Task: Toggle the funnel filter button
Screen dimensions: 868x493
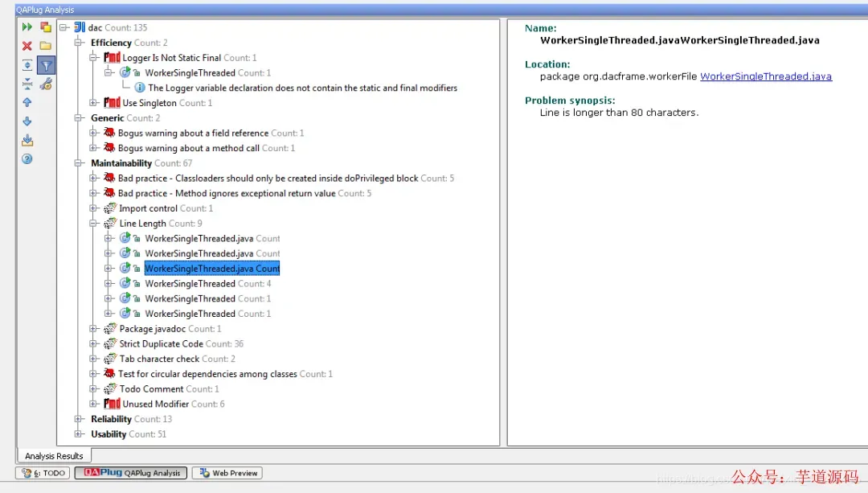Action: tap(46, 65)
